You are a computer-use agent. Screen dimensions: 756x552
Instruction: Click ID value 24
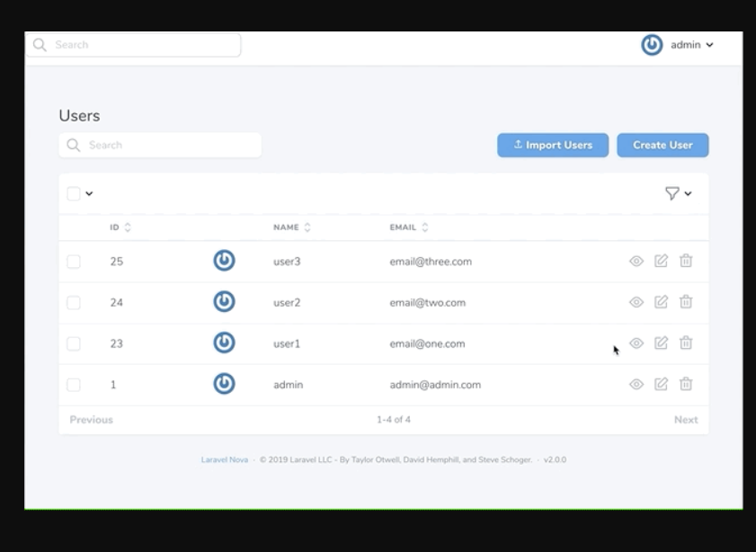[x=117, y=302]
